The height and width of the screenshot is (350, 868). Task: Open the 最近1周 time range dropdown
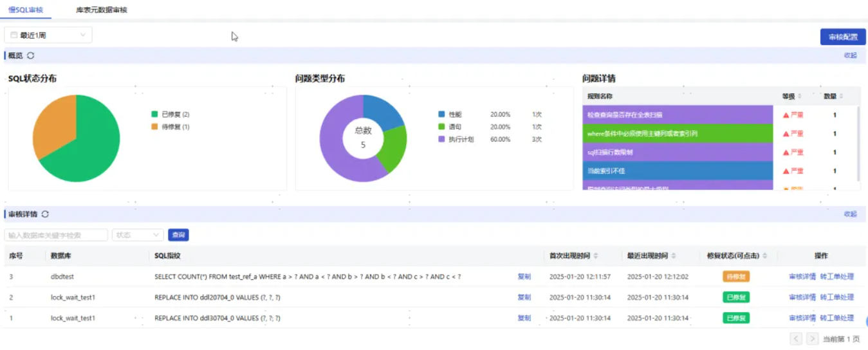[48, 35]
